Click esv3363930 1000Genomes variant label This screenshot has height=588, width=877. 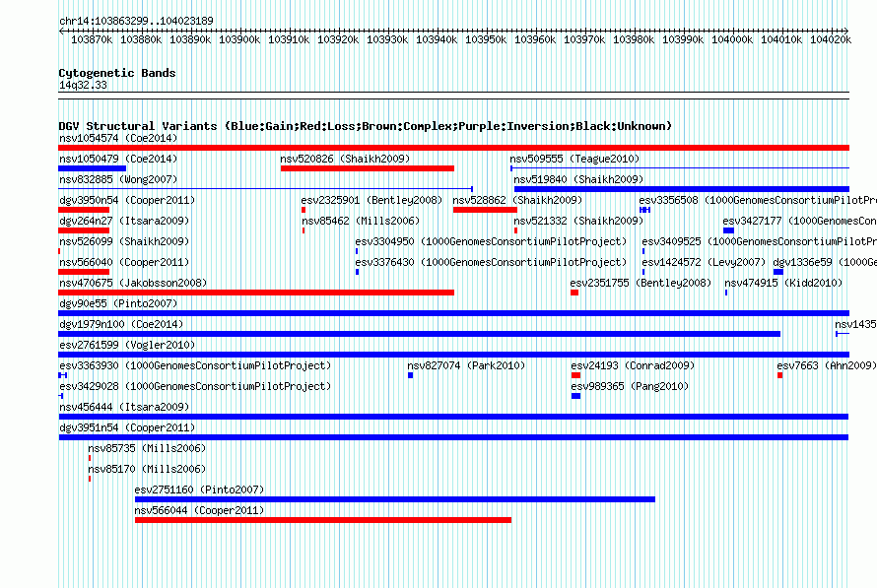[x=195, y=365]
